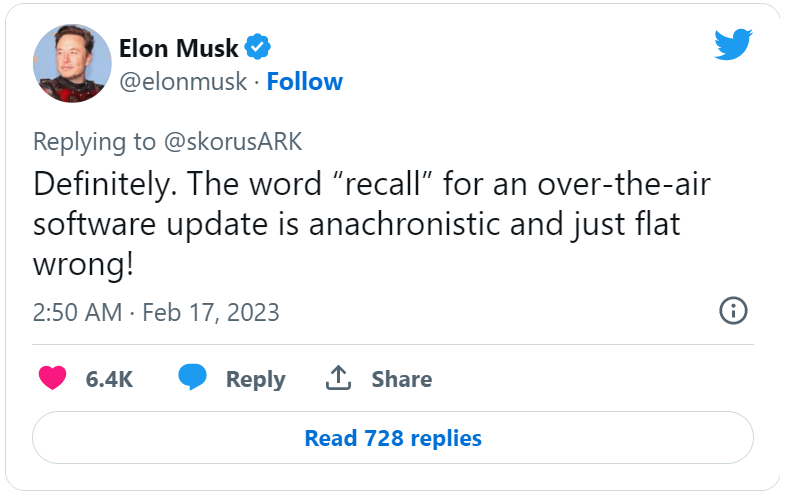Viewport: 788px width, 502px height.
Task: Click the Feb 17, 2023 date
Action: pos(211,312)
